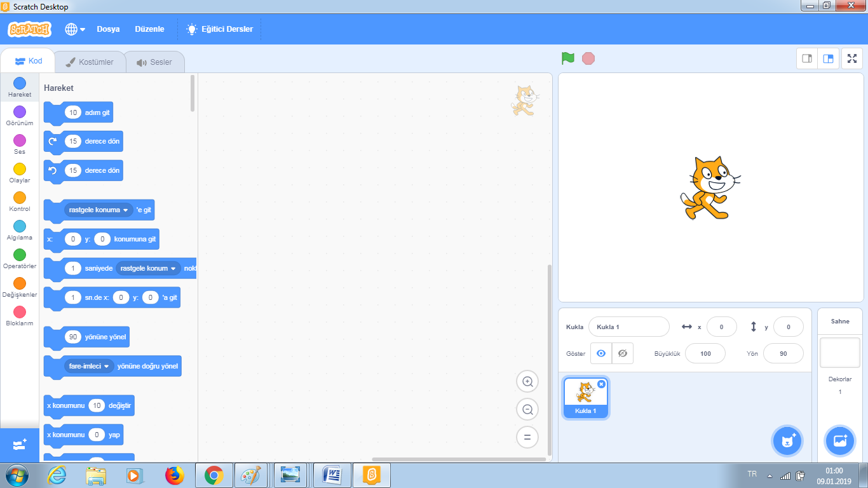This screenshot has height=488, width=868.
Task: Open Internet Explorer from the taskbar
Action: point(57,475)
